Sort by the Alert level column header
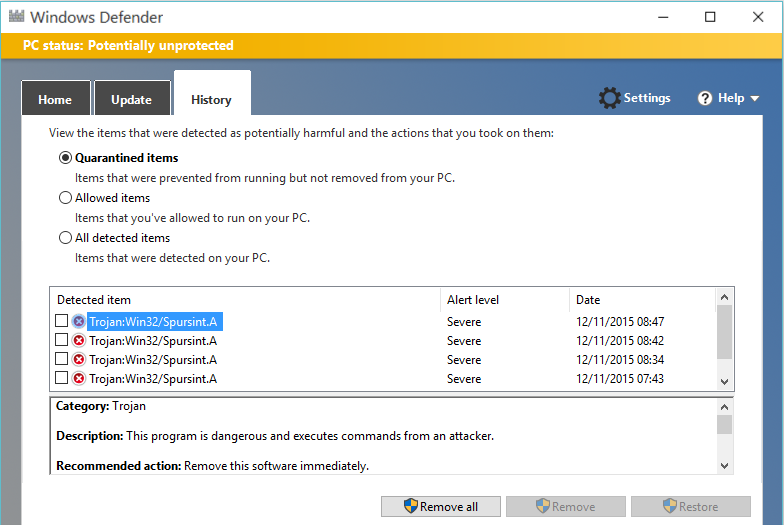 [505, 300]
